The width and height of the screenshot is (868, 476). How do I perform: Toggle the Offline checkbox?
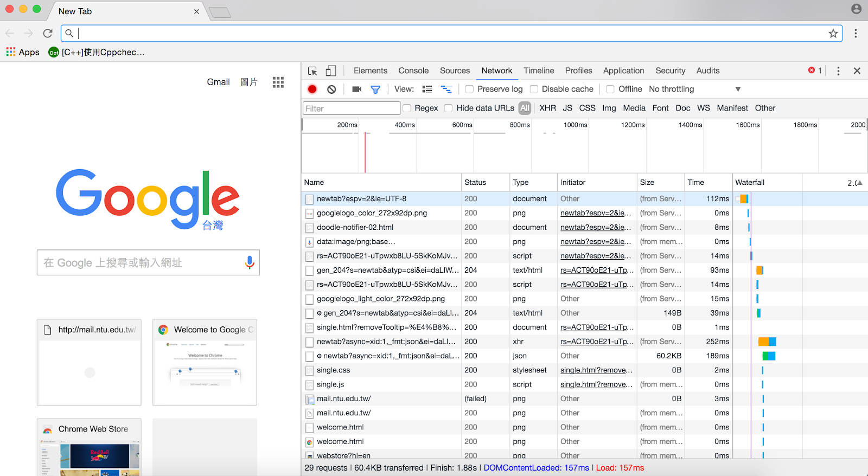tap(610, 89)
